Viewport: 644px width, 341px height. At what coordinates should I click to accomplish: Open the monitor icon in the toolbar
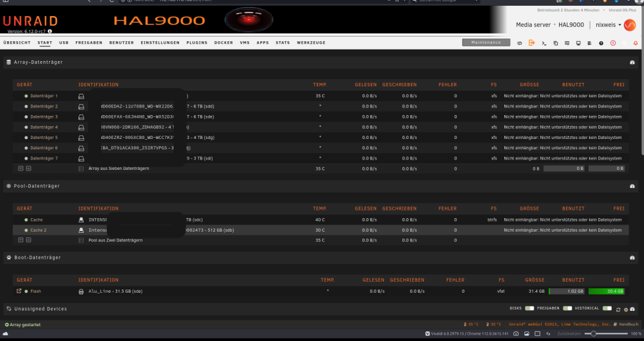tap(578, 43)
